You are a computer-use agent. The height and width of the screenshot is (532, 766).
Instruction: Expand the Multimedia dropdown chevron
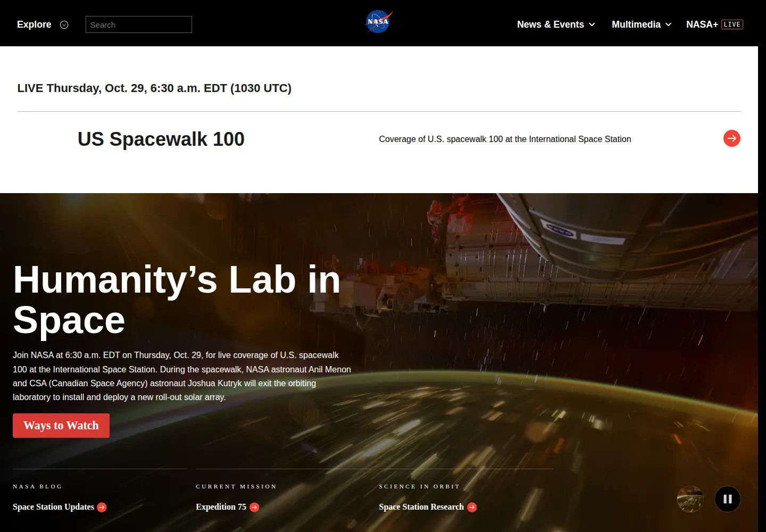[x=668, y=24]
